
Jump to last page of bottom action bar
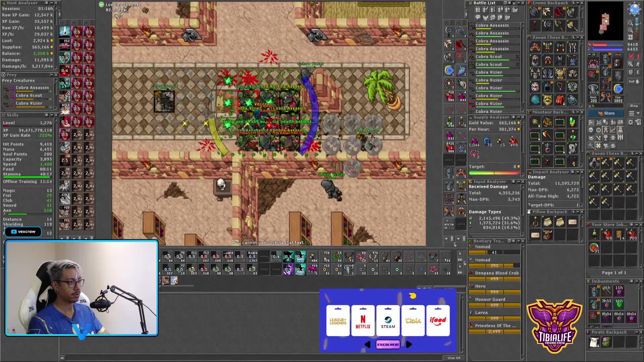point(460,273)
